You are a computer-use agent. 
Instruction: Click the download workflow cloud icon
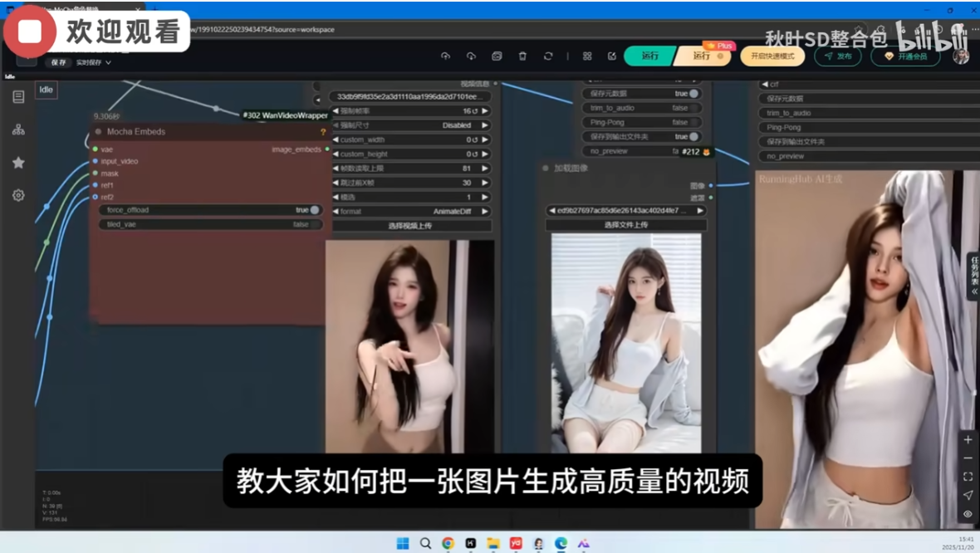[471, 54]
